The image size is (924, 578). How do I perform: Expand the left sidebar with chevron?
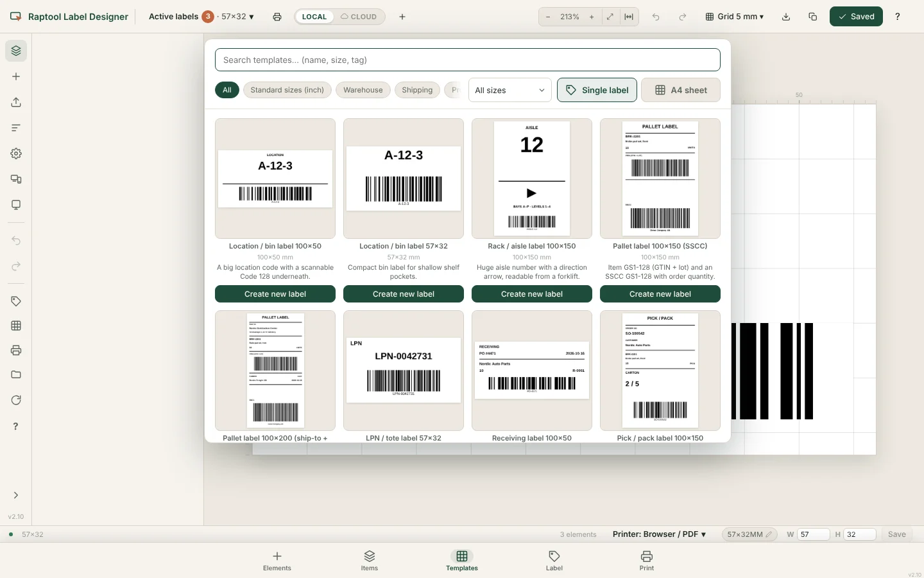[x=16, y=495]
